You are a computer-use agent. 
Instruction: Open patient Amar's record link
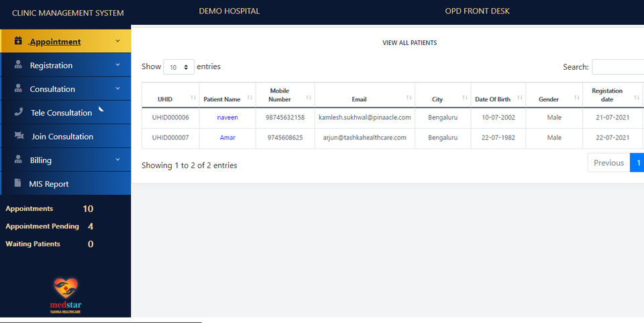tap(227, 138)
